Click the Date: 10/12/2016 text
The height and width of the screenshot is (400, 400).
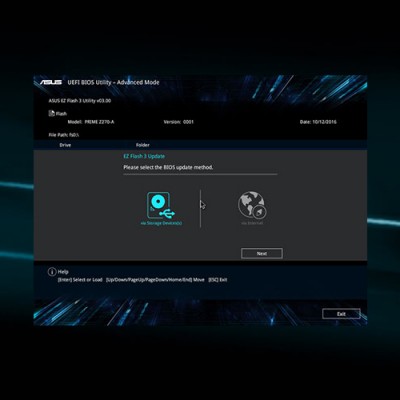click(318, 122)
